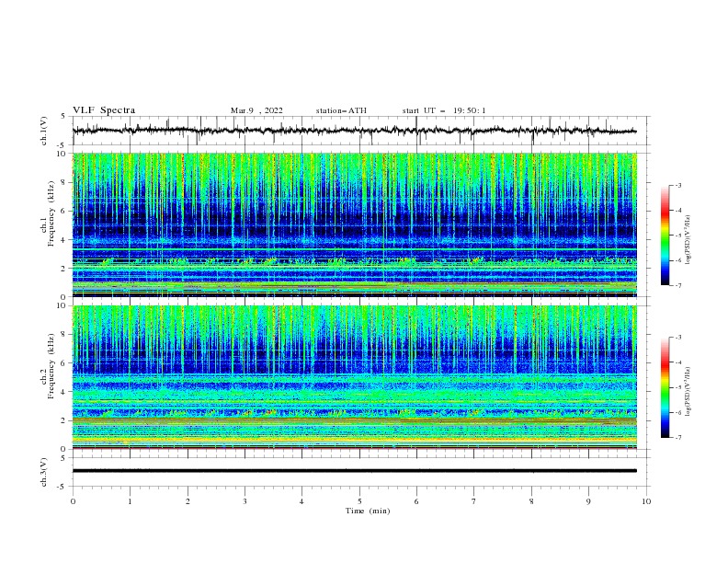The image size is (728, 563).
Task: Click the ch.2 spectrogram panel
Action: pos(355,377)
